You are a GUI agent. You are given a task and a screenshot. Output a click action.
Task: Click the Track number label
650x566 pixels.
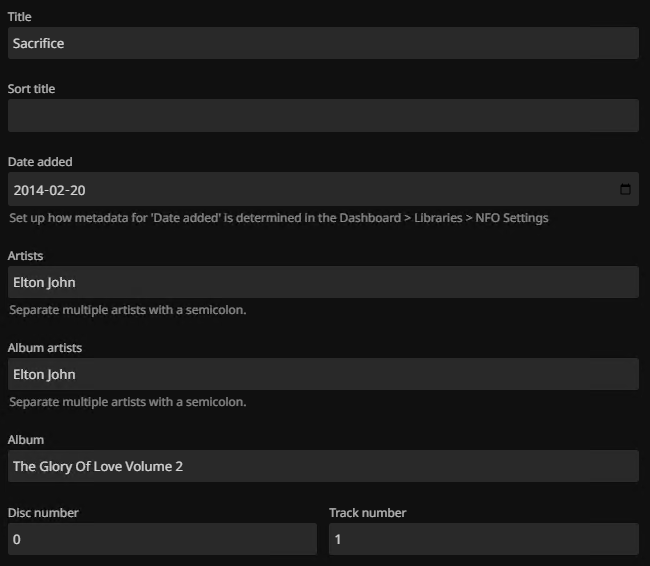click(x=367, y=513)
